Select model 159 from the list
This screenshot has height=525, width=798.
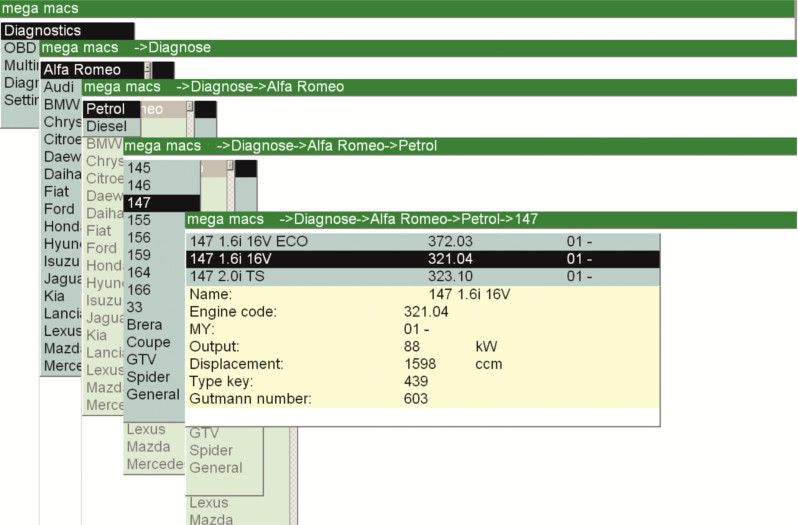[x=139, y=255]
